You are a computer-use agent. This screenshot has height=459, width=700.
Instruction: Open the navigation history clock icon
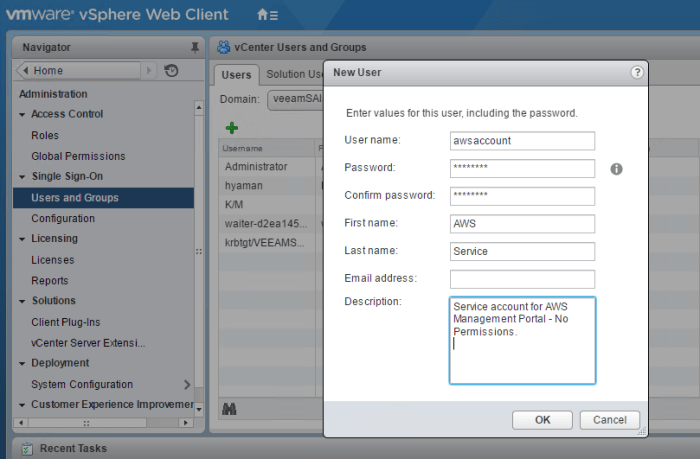(x=171, y=71)
